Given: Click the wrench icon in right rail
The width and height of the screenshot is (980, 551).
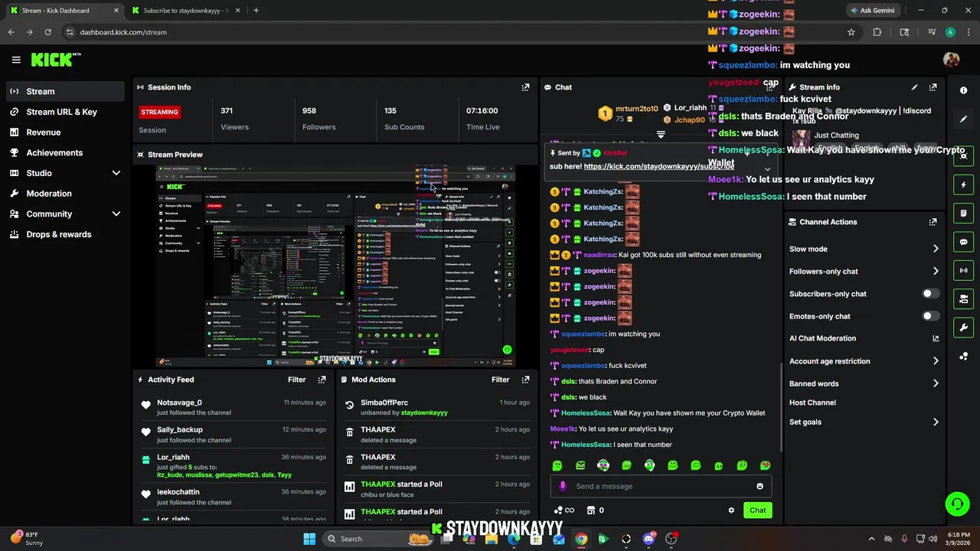Looking at the screenshot, I should point(963,328).
